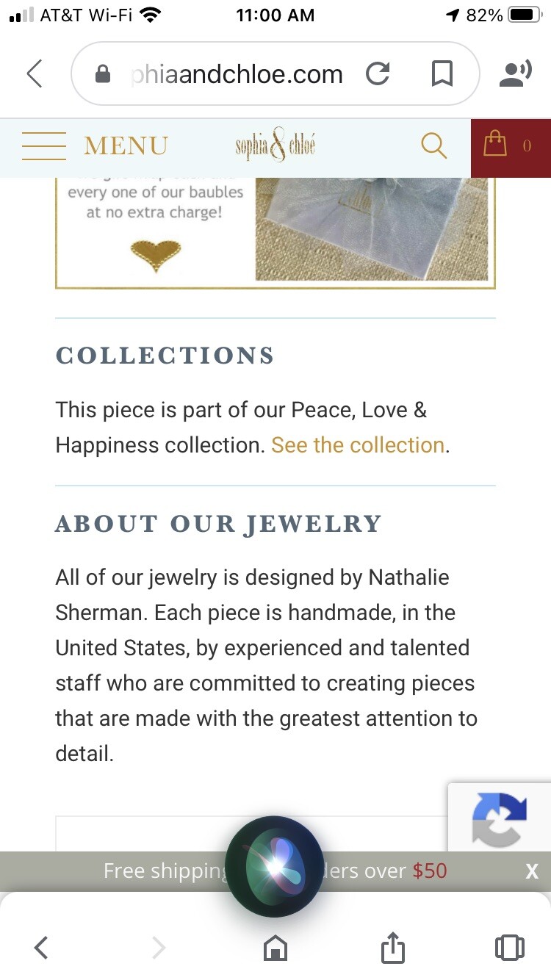The height and width of the screenshot is (980, 551).
Task: Open the MENU navigation
Action: coord(125,145)
